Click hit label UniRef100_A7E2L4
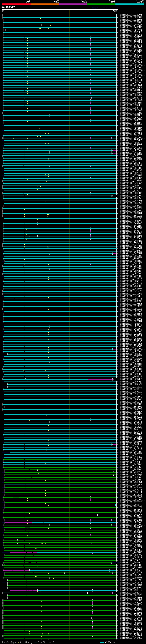Screen dimensions: 146x644 click(x=131, y=42)
